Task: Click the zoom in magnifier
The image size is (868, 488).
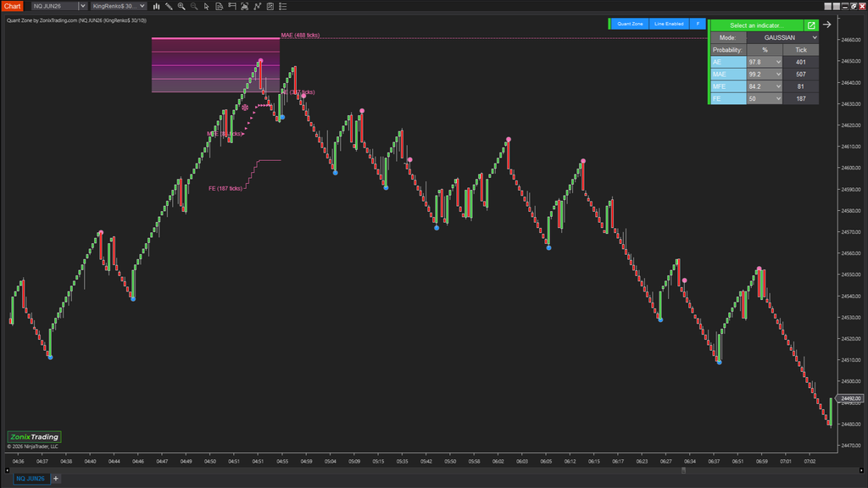Action: pyautogui.click(x=181, y=6)
